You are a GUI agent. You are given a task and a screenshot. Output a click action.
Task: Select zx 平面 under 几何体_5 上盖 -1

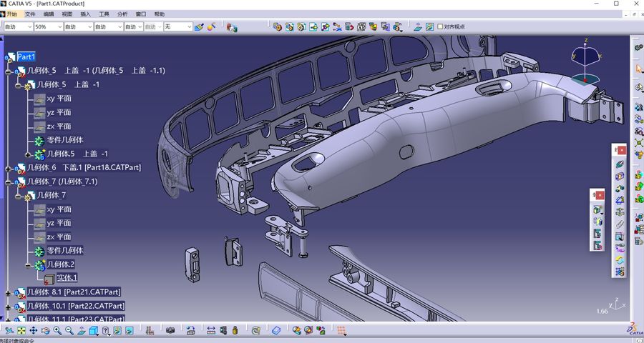[x=59, y=126]
